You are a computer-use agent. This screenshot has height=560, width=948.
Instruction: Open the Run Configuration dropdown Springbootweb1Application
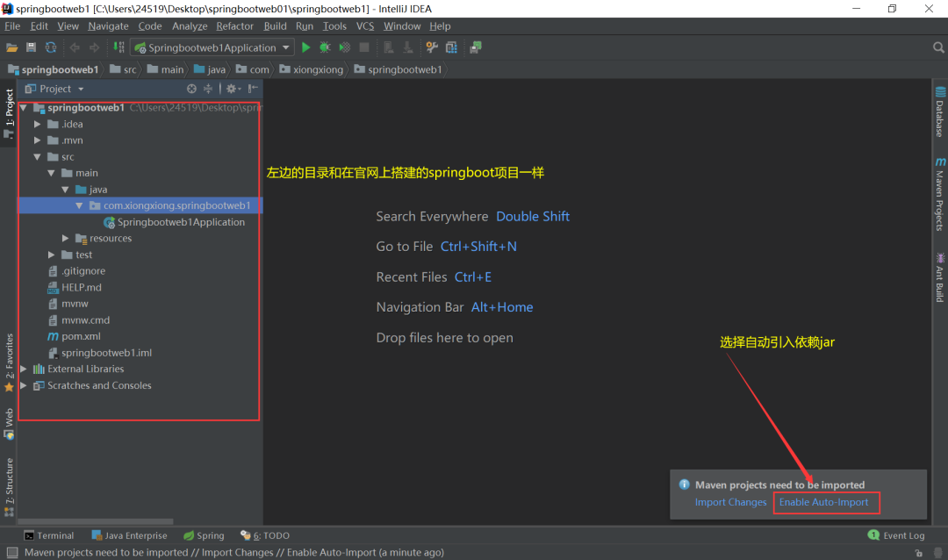pos(212,47)
